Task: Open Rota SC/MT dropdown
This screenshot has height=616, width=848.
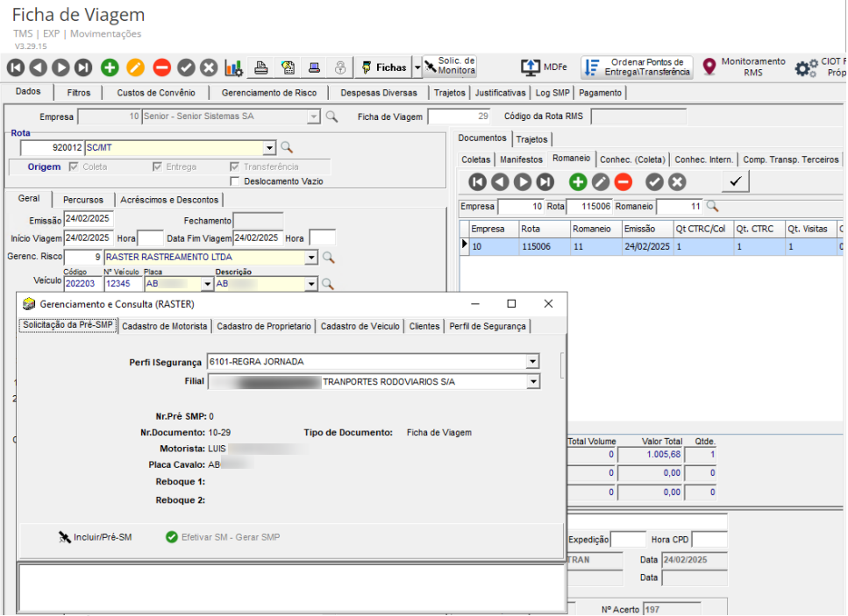Action: (269, 147)
